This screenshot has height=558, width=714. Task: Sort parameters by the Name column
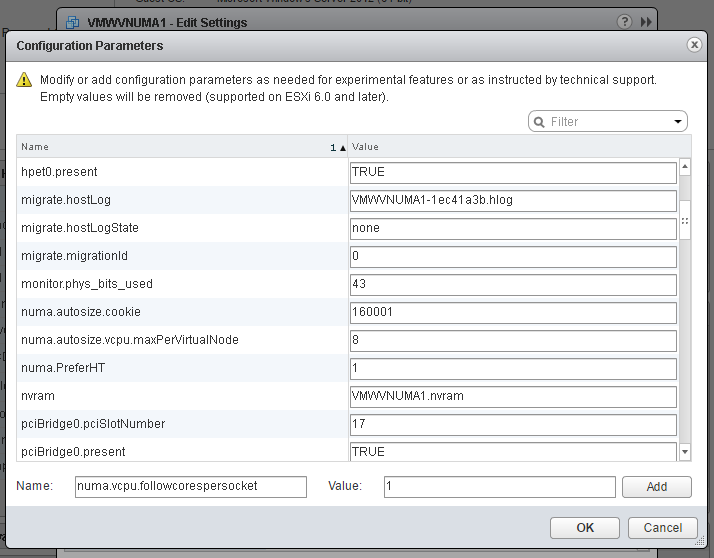[180, 147]
